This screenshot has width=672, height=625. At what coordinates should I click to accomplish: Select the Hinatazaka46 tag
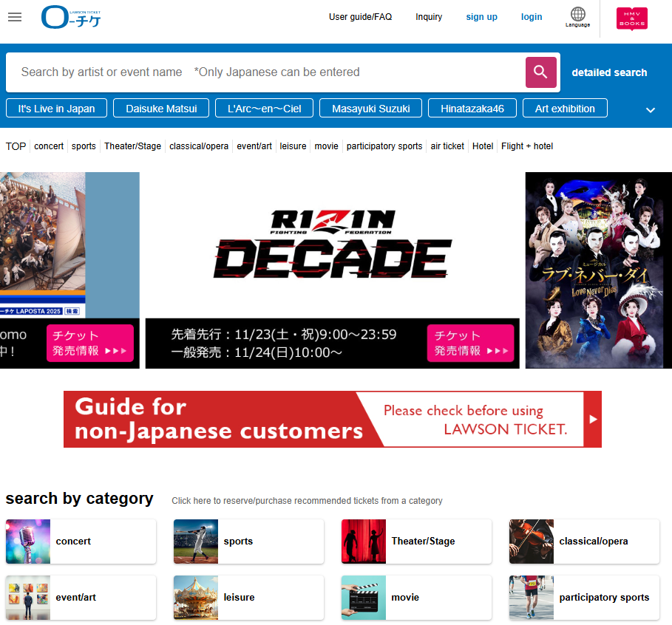tap(472, 109)
